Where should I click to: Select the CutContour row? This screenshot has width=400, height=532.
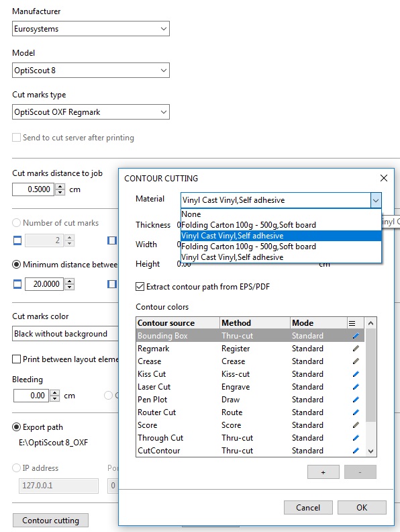click(250, 451)
